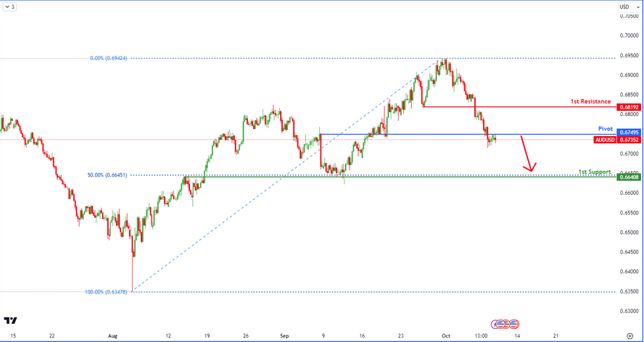
Task: Select the red 0.68192 resistance price label
Action: point(629,107)
